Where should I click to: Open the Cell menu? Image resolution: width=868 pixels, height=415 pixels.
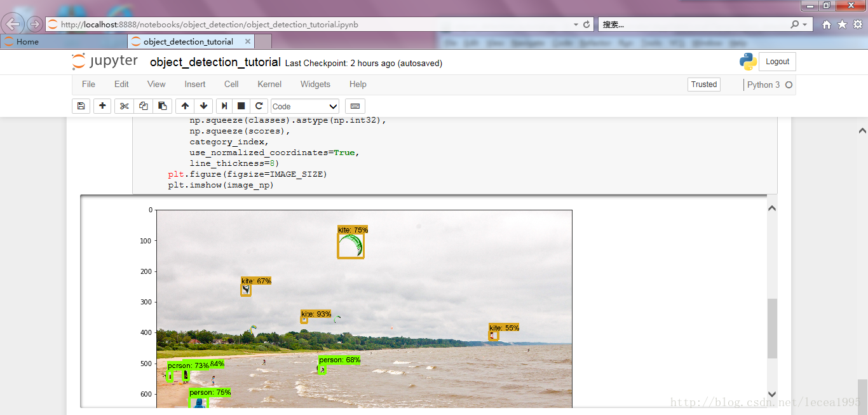click(231, 84)
